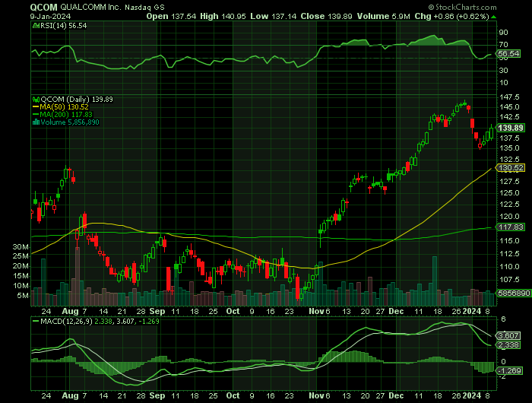Click the 135.0 price axis label
This screenshot has width=532, height=403.
pyautogui.click(x=509, y=148)
